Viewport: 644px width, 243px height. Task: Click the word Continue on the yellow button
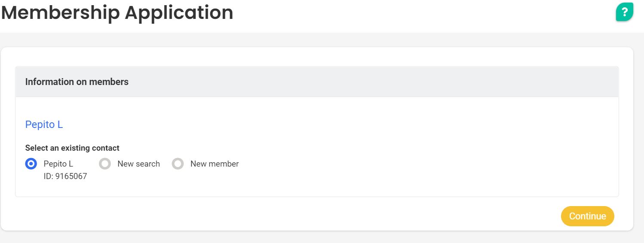pyautogui.click(x=587, y=216)
